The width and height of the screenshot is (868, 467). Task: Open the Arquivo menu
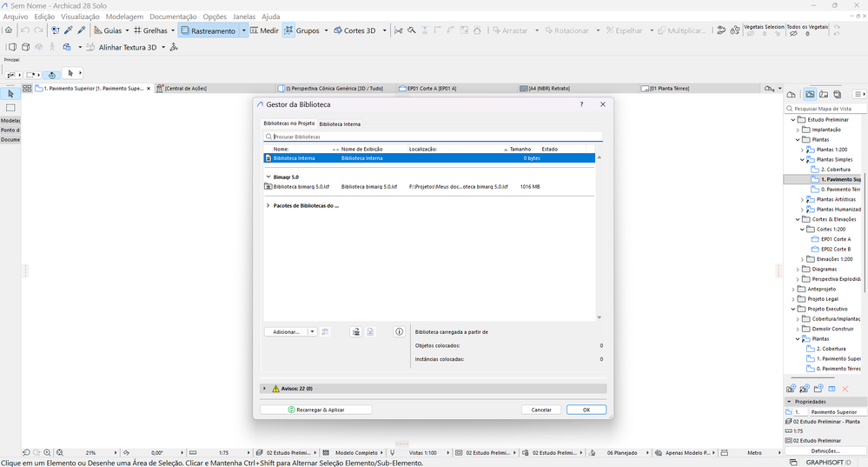click(16, 17)
